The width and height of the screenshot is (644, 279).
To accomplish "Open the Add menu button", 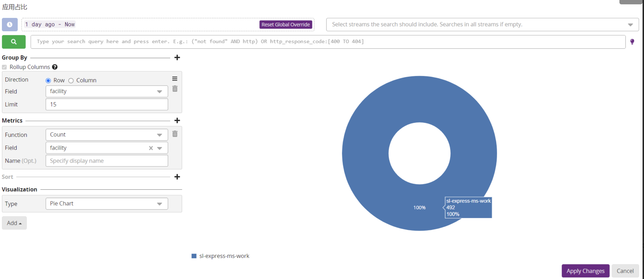I will click(14, 223).
